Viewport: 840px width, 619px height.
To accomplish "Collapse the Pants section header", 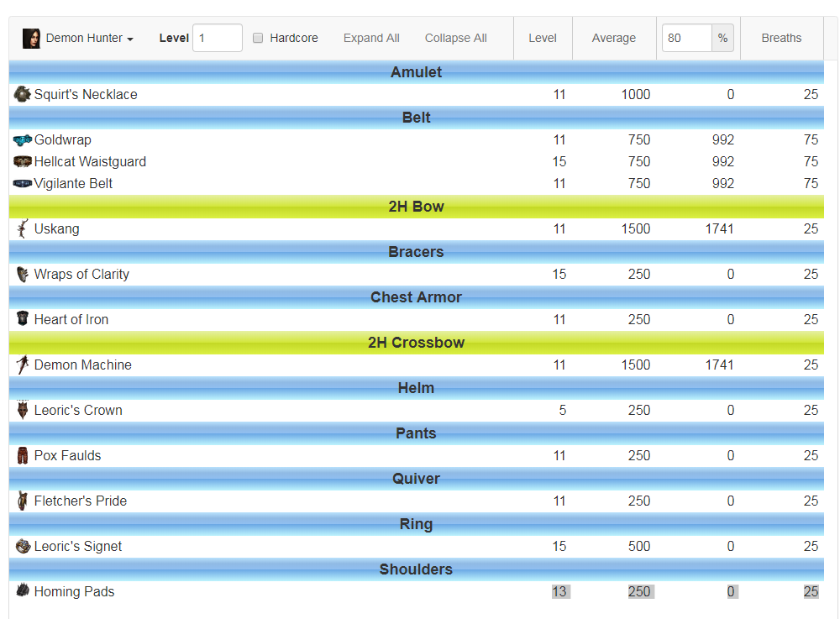I will 417,433.
